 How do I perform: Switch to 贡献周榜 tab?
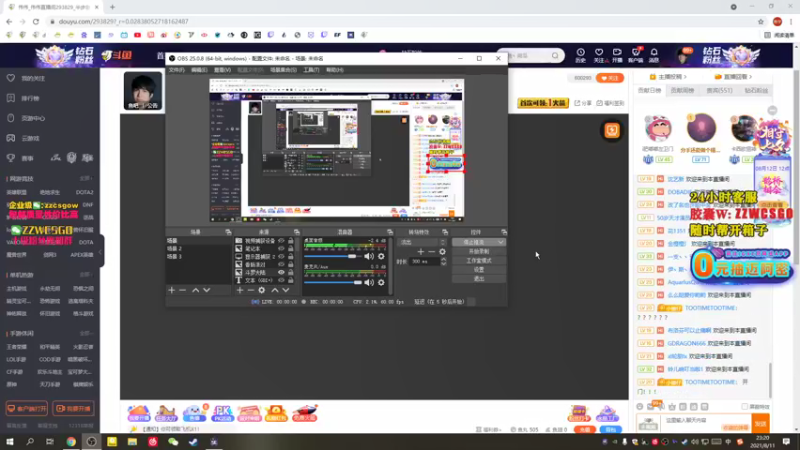click(x=682, y=90)
